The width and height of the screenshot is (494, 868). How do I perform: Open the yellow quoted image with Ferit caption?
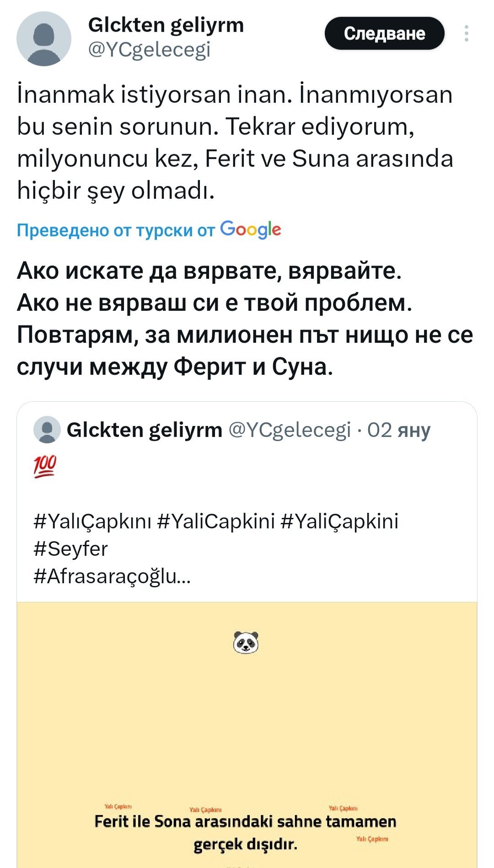pos(247,731)
